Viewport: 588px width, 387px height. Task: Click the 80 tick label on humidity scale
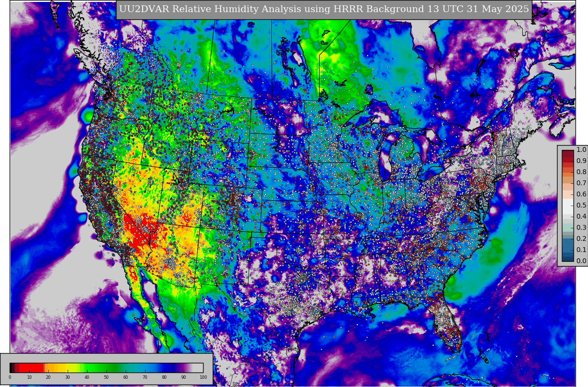pos(164,377)
